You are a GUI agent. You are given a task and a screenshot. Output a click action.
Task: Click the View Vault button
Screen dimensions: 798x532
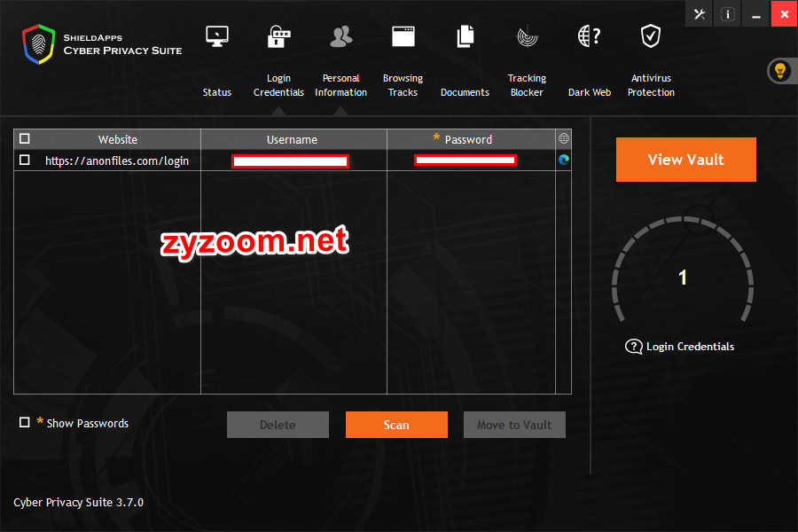tap(686, 160)
